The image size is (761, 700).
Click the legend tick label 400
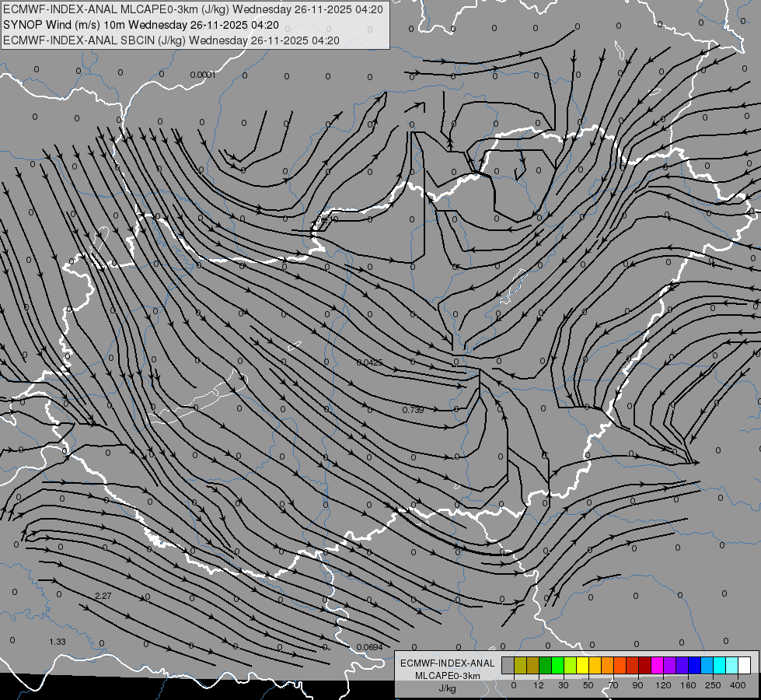[738, 685]
